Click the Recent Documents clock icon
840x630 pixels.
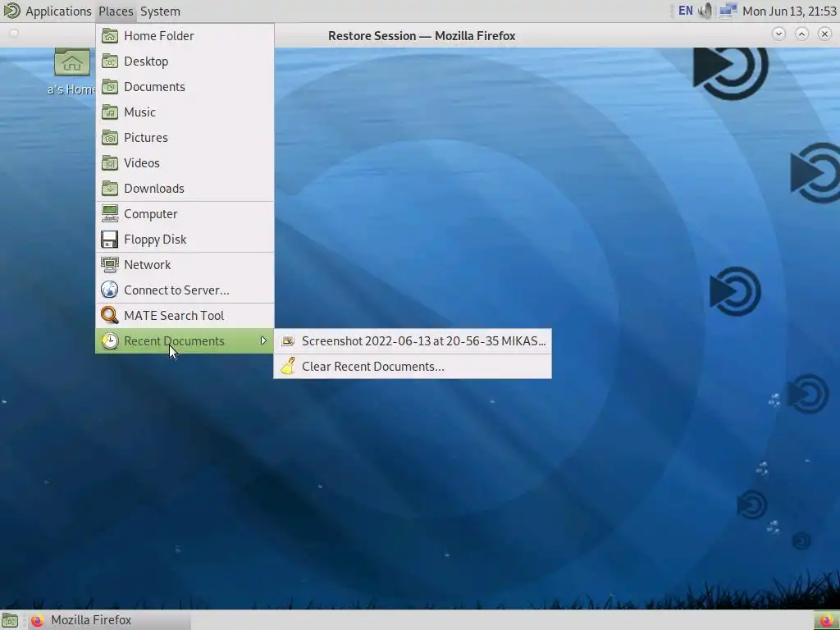(110, 340)
